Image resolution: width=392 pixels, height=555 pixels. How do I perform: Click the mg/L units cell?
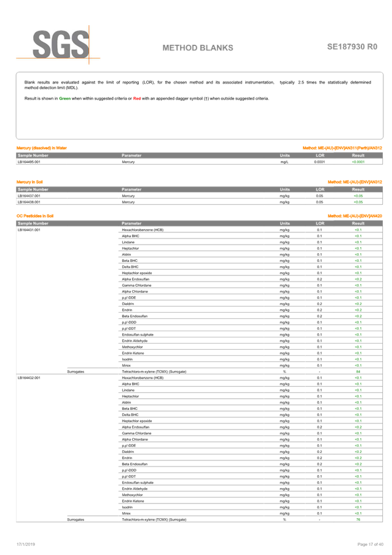(284, 162)
